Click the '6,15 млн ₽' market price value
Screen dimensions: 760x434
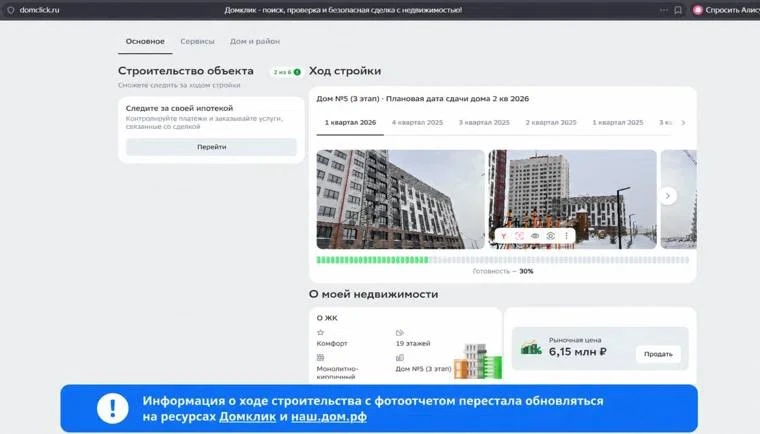click(x=577, y=352)
